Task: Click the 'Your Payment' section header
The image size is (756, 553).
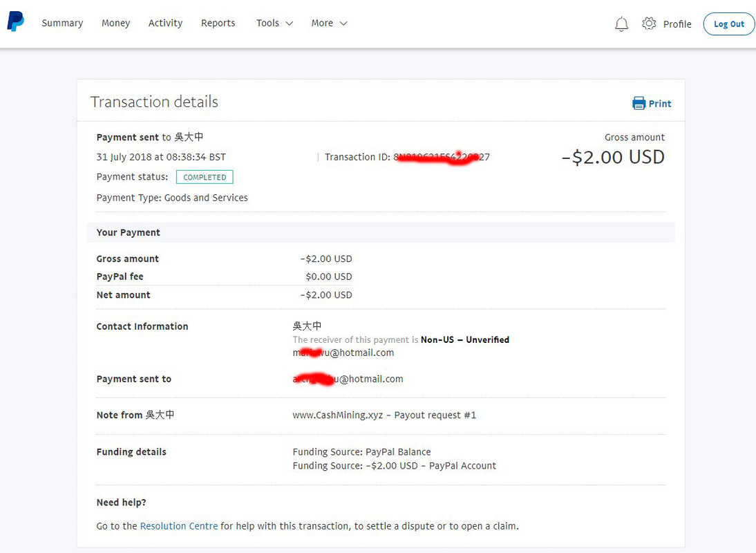Action: click(x=129, y=232)
